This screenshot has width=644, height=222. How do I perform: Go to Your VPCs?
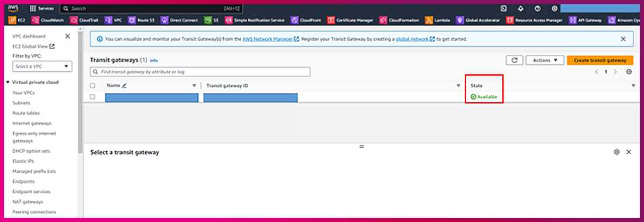pos(23,93)
